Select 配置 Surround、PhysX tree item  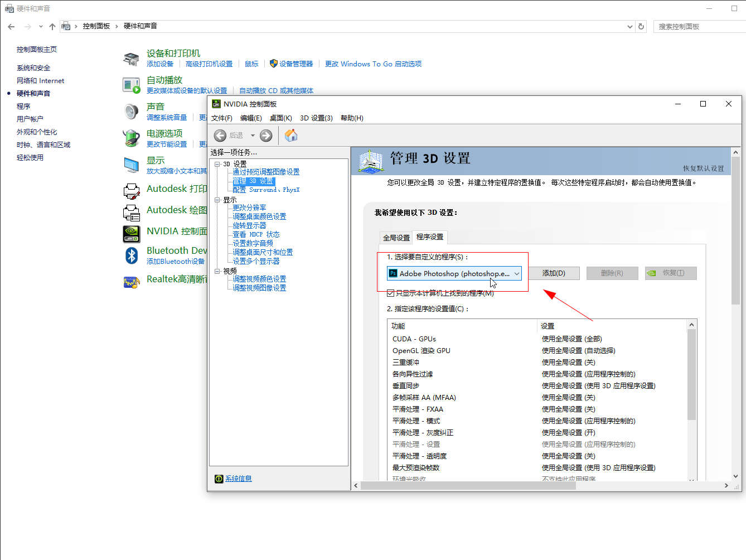(x=266, y=190)
